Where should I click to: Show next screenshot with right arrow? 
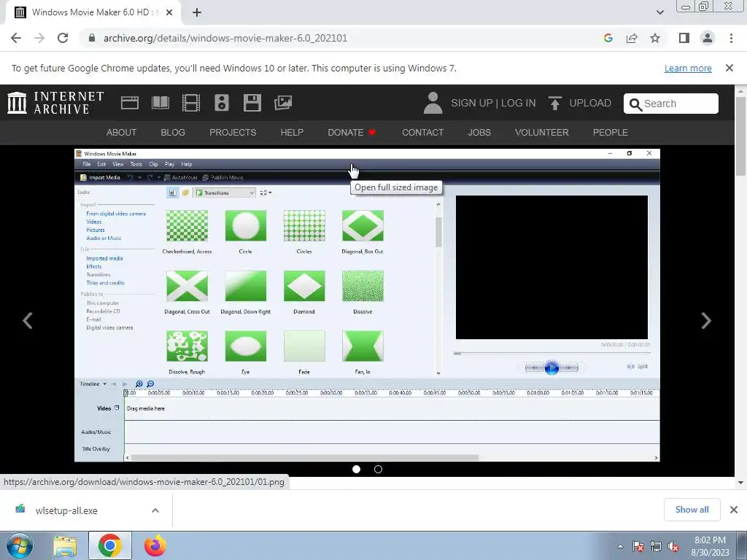pos(706,321)
